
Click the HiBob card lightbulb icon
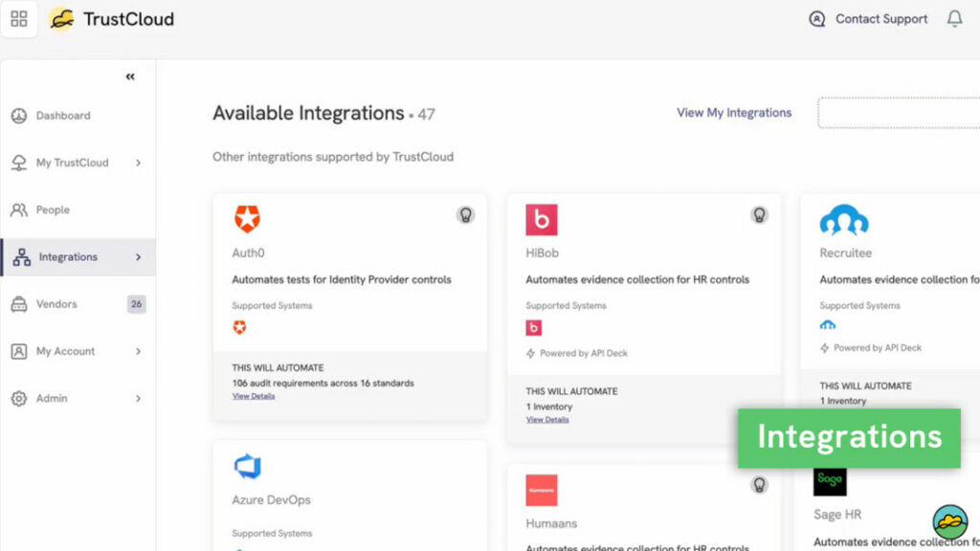[759, 215]
